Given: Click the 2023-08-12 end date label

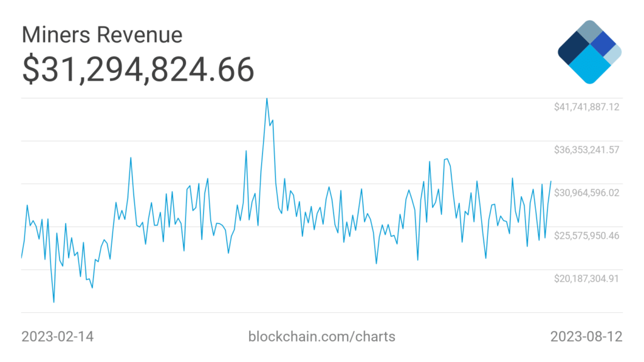Looking at the screenshot, I should point(586,336).
